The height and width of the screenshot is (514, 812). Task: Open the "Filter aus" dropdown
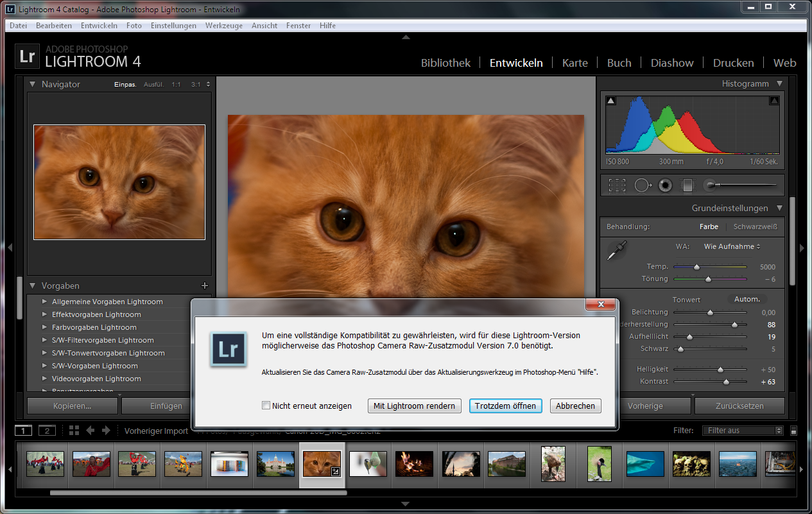pyautogui.click(x=743, y=431)
